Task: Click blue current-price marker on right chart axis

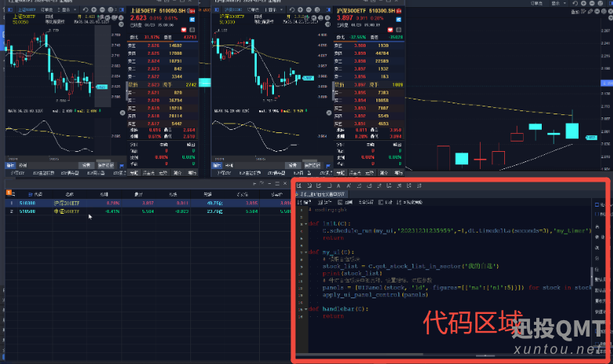Action: coord(607,83)
